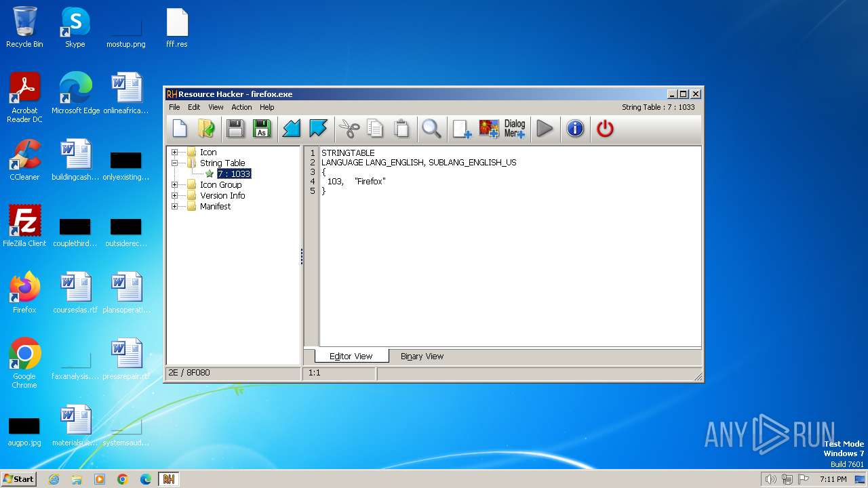Click the green Save As floppy icon
The height and width of the screenshot is (488, 868).
(261, 128)
